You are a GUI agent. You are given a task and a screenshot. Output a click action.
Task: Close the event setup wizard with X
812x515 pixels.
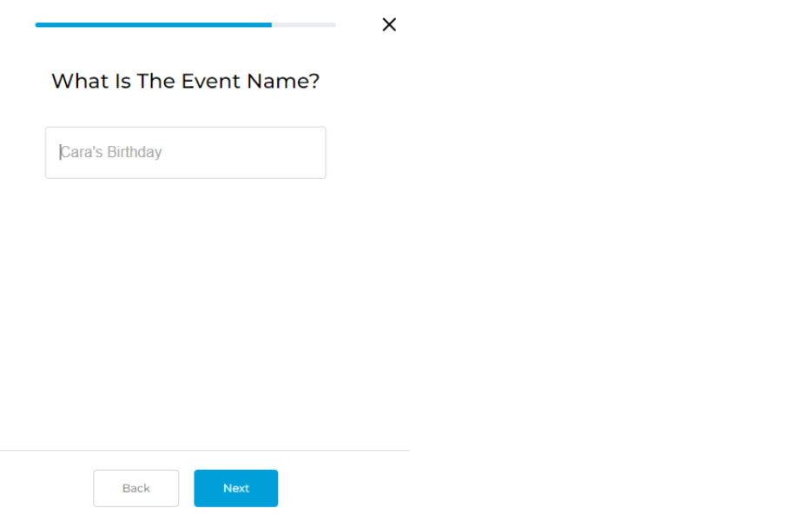(x=389, y=24)
